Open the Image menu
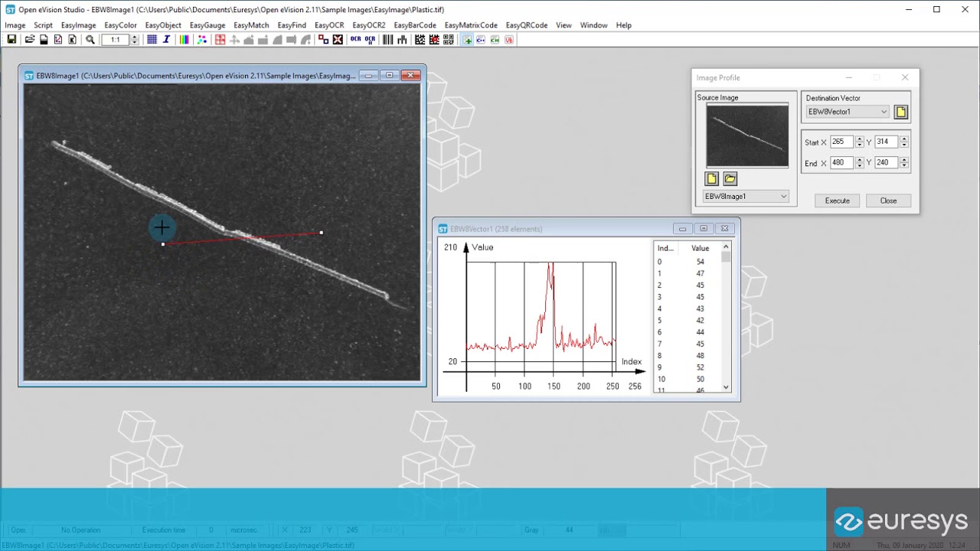980x551 pixels. pyautogui.click(x=15, y=25)
